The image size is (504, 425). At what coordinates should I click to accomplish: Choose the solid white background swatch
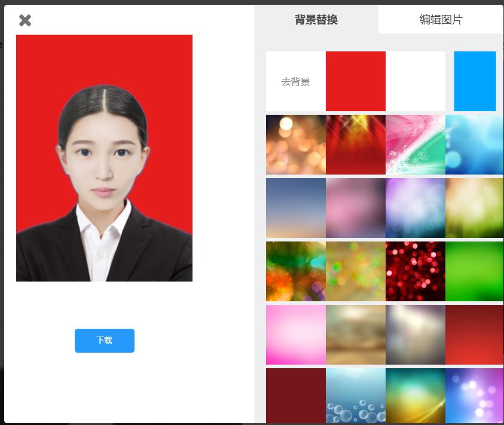(x=416, y=81)
